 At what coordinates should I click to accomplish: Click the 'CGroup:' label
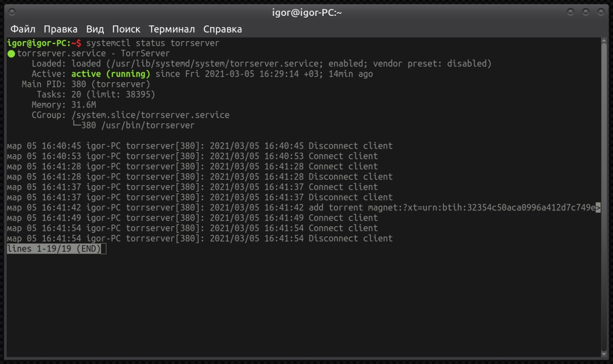click(x=49, y=115)
